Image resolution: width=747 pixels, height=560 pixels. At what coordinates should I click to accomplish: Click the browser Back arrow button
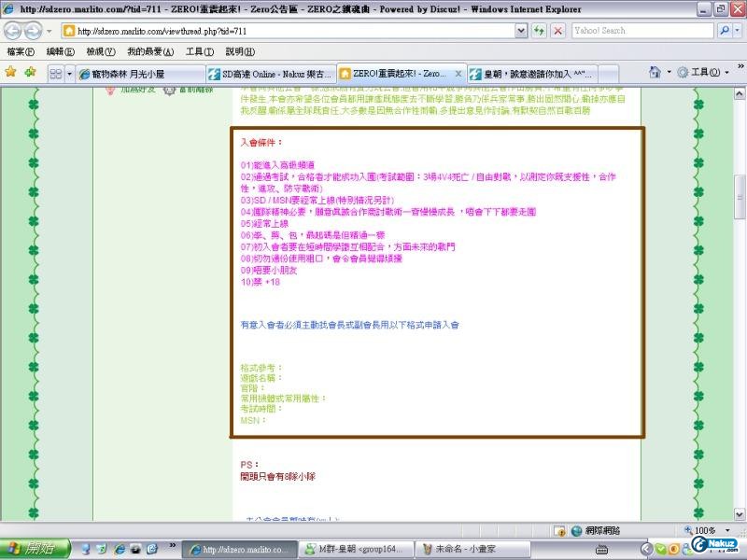(15, 31)
